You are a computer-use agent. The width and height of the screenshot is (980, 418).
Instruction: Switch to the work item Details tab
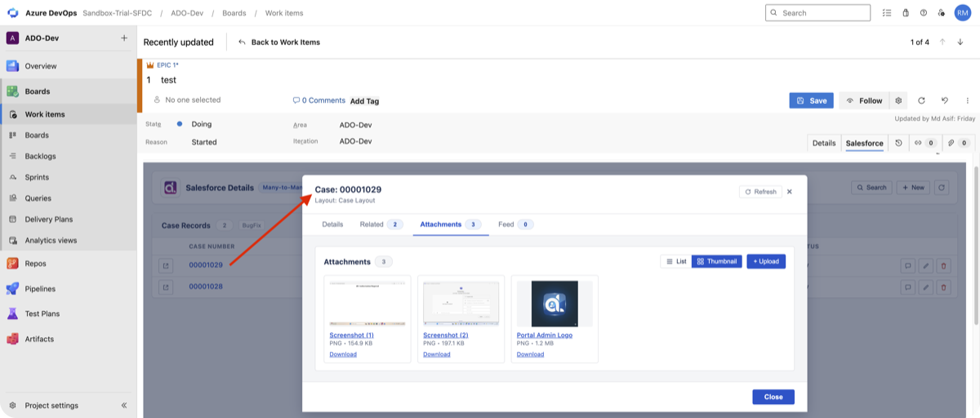[824, 143]
